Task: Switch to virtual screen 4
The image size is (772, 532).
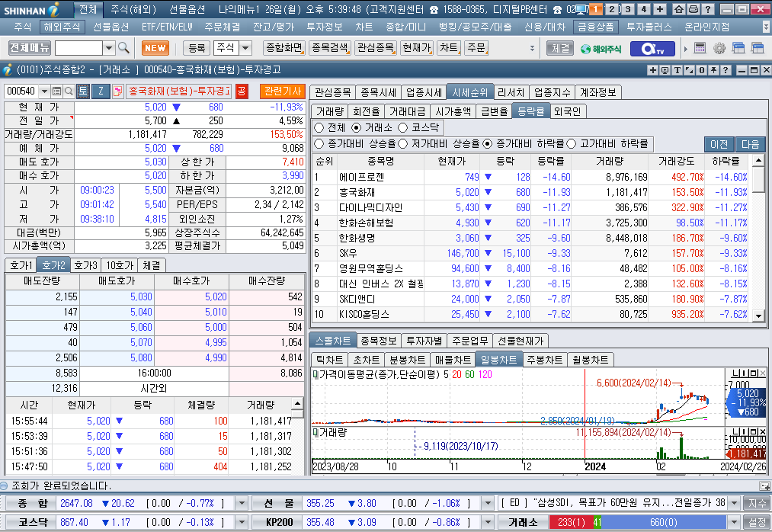Action: (x=643, y=9)
